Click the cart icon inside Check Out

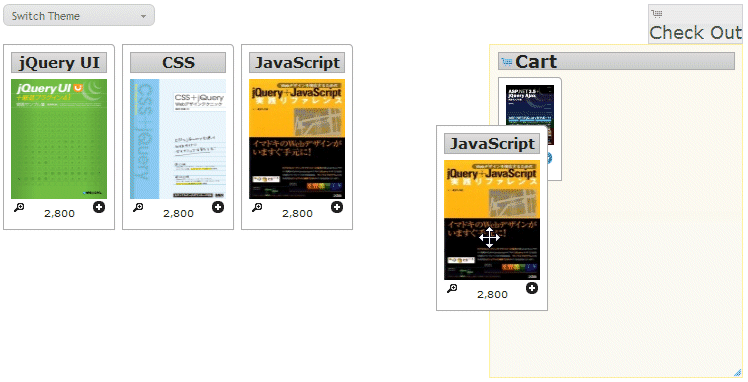[x=656, y=13]
